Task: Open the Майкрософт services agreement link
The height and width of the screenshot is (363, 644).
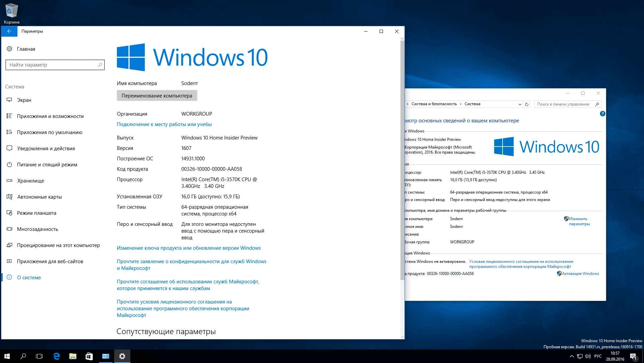Action: 188,285
